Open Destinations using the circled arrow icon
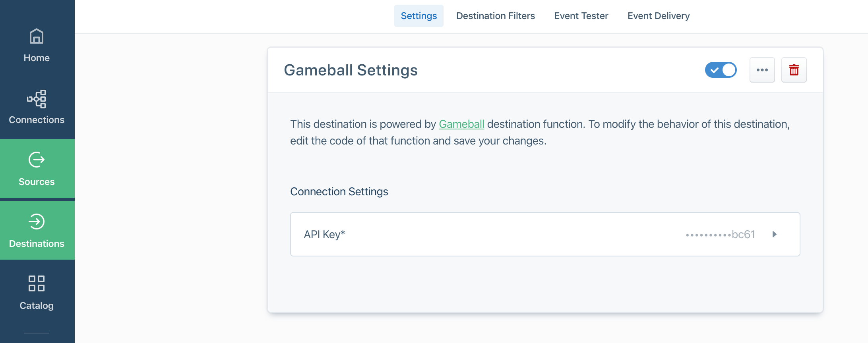The width and height of the screenshot is (868, 343). pos(37,222)
